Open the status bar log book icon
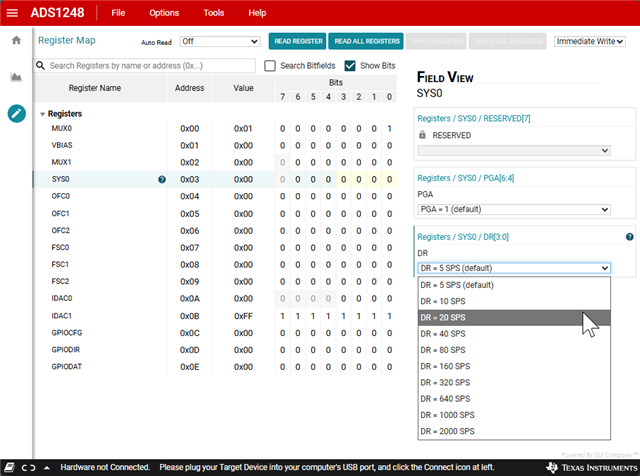This screenshot has width=640, height=476. coord(9,467)
